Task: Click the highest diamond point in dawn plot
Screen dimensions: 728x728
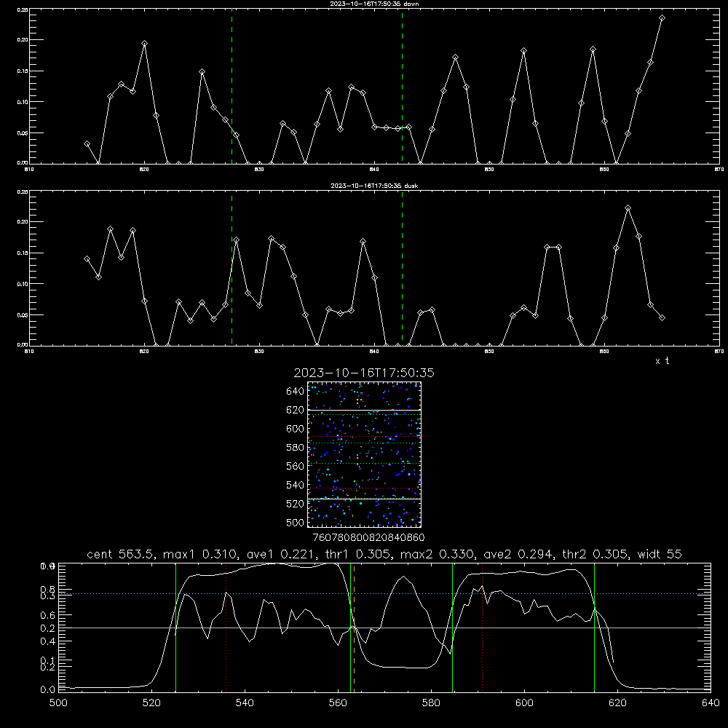Action: click(x=662, y=18)
